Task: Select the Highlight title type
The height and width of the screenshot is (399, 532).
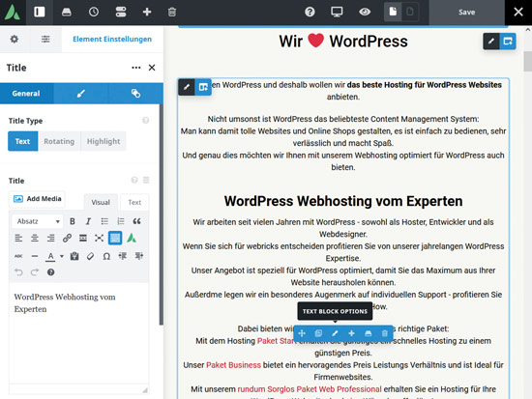Action: (103, 141)
